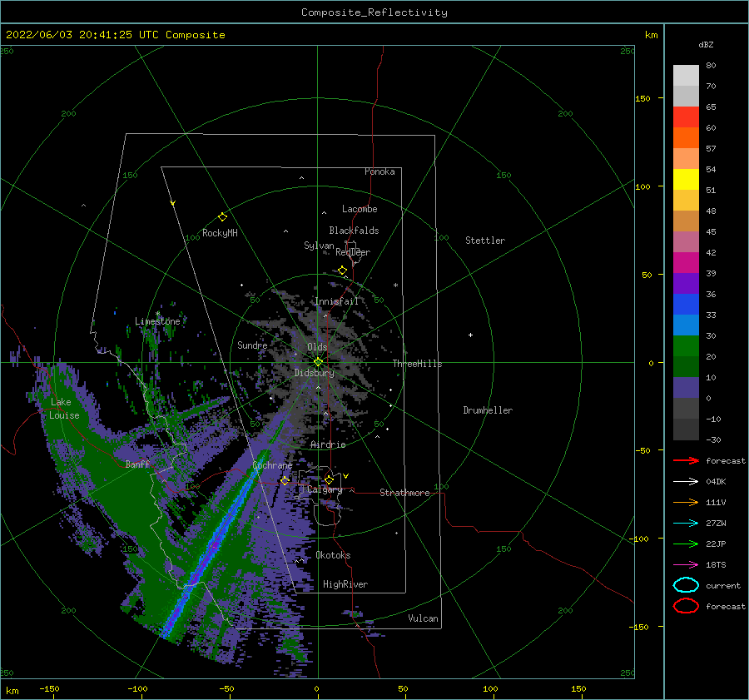
Task: Click the Ponoka town label
Action: tap(379, 171)
